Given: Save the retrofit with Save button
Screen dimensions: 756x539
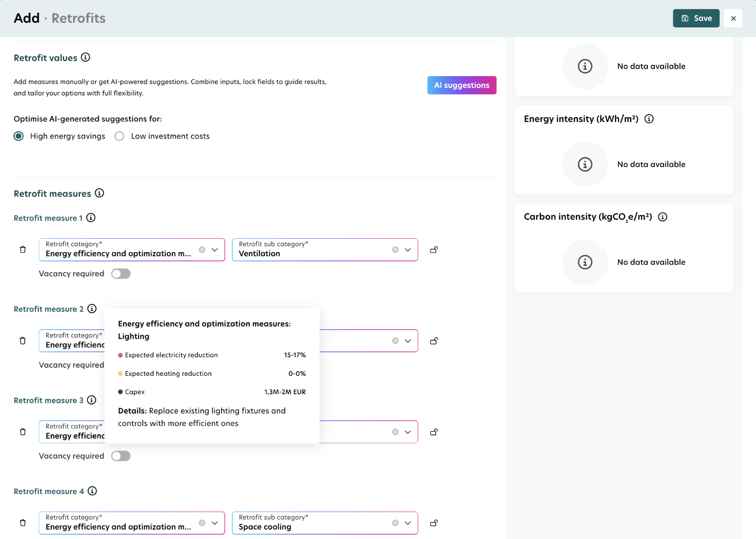Looking at the screenshot, I should click(x=696, y=18).
